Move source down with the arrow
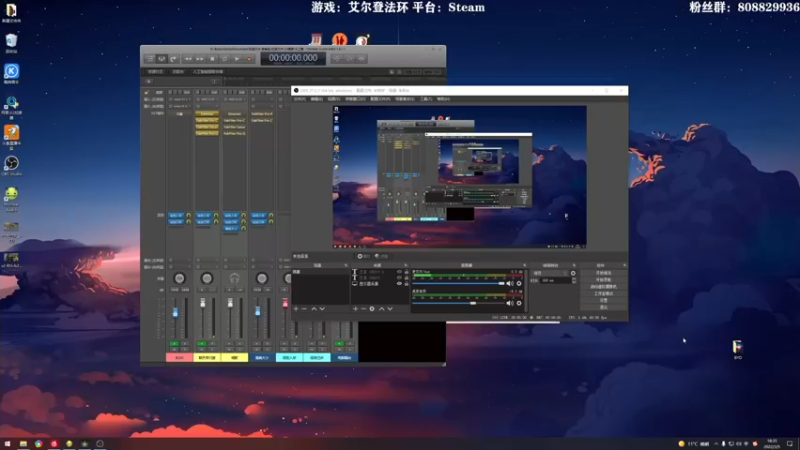 pos(390,309)
